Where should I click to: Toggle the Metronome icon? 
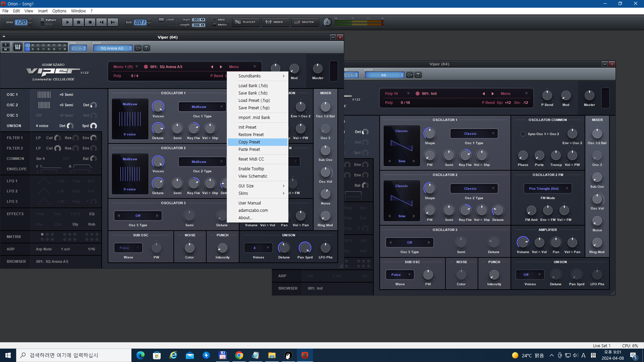[x=215, y=24]
